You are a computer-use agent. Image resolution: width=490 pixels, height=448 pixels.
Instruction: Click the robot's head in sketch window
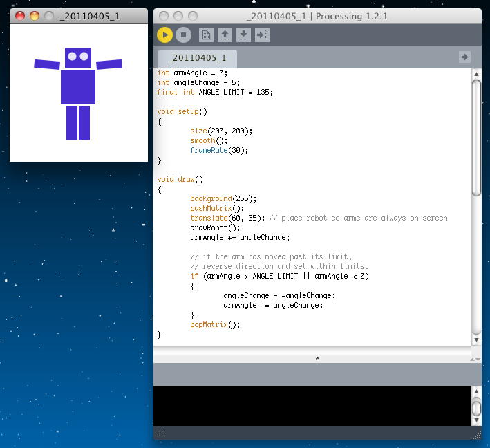[x=78, y=57]
